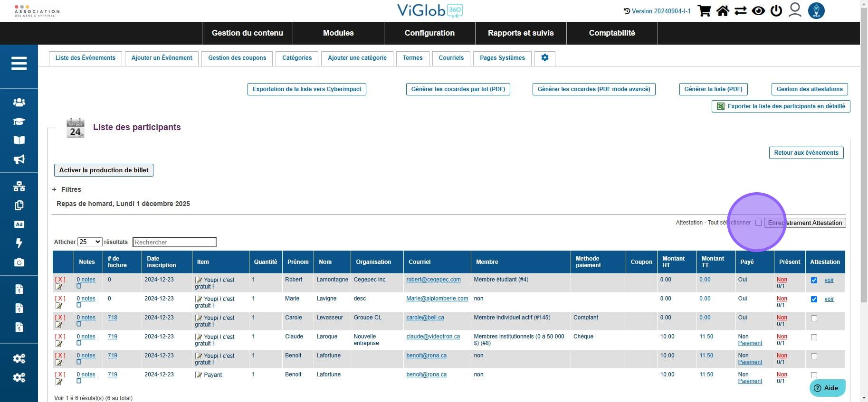Open the Afficher results count dropdown
The width and height of the screenshot is (868, 402).
pyautogui.click(x=90, y=242)
